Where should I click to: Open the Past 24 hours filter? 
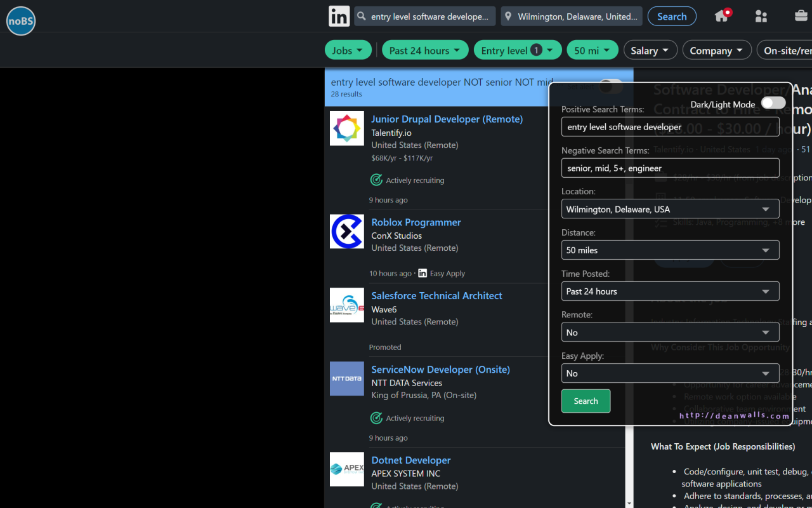coord(425,50)
